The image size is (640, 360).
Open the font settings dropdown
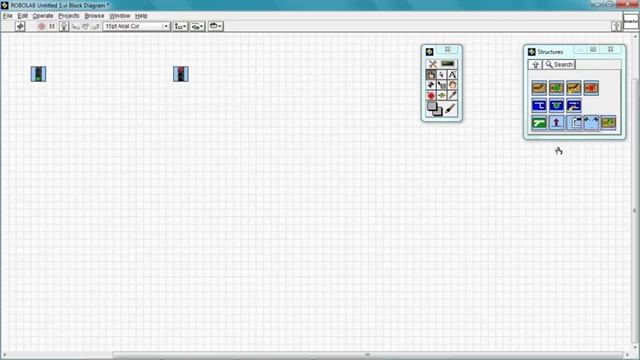136,26
